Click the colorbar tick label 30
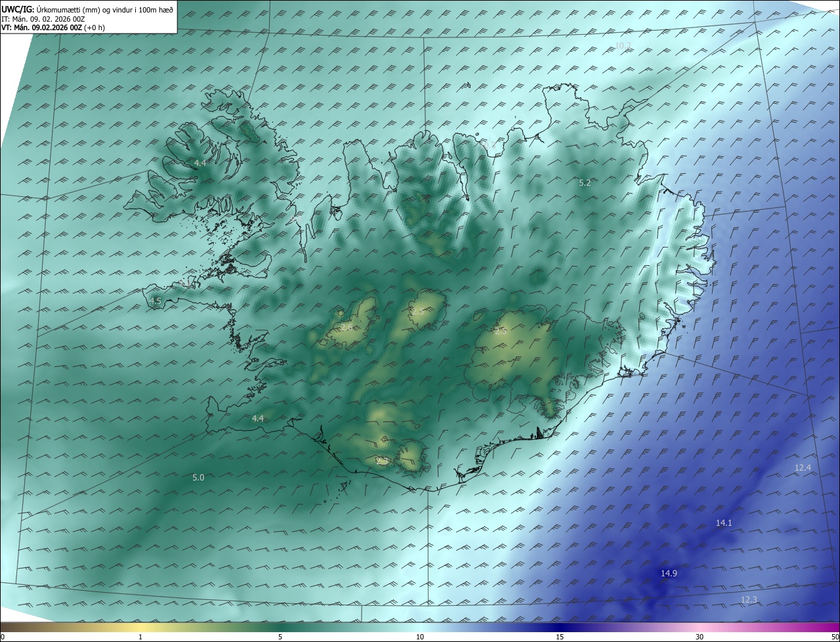The height and width of the screenshot is (642, 840). [x=700, y=637]
